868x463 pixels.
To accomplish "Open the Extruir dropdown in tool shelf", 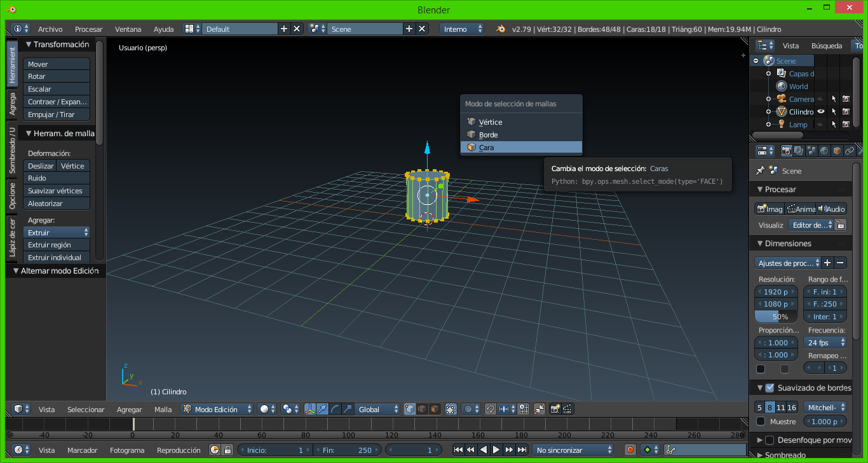I will (57, 233).
